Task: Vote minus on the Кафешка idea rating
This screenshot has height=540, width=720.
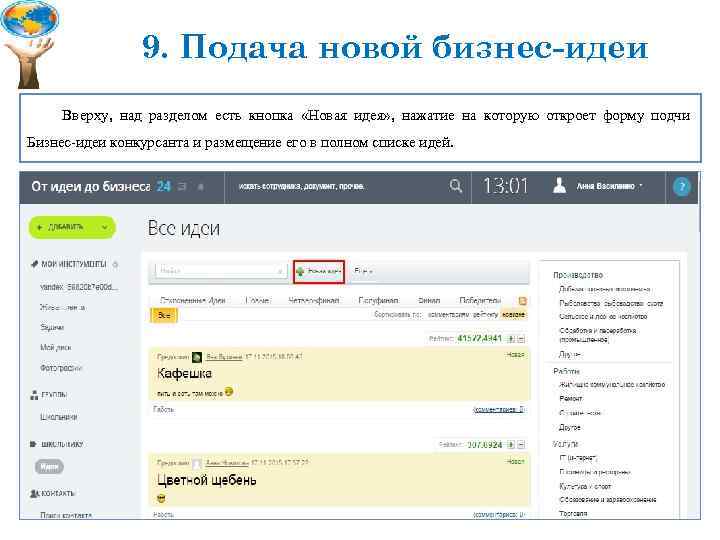Action: [x=521, y=339]
